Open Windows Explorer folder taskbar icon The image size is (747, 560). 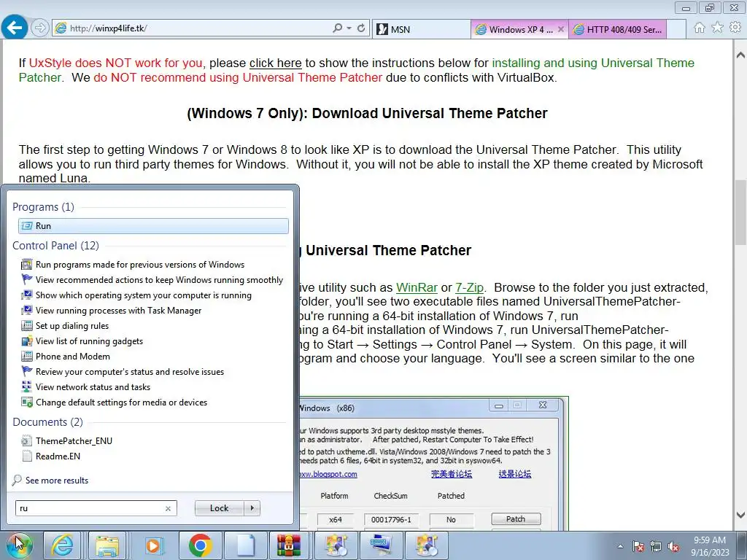tap(107, 545)
